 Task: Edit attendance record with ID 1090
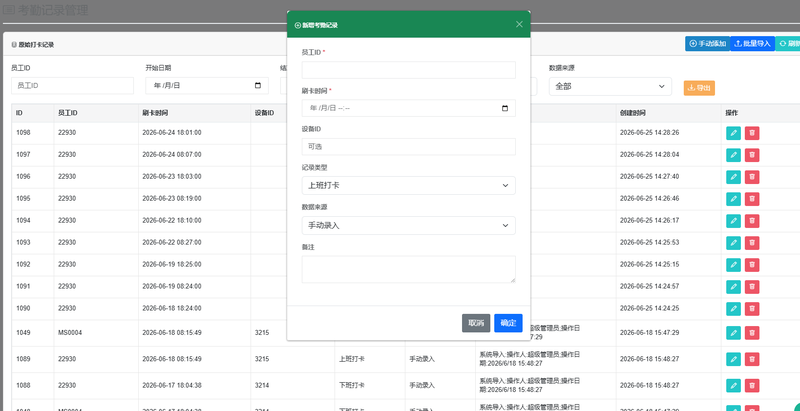click(733, 309)
